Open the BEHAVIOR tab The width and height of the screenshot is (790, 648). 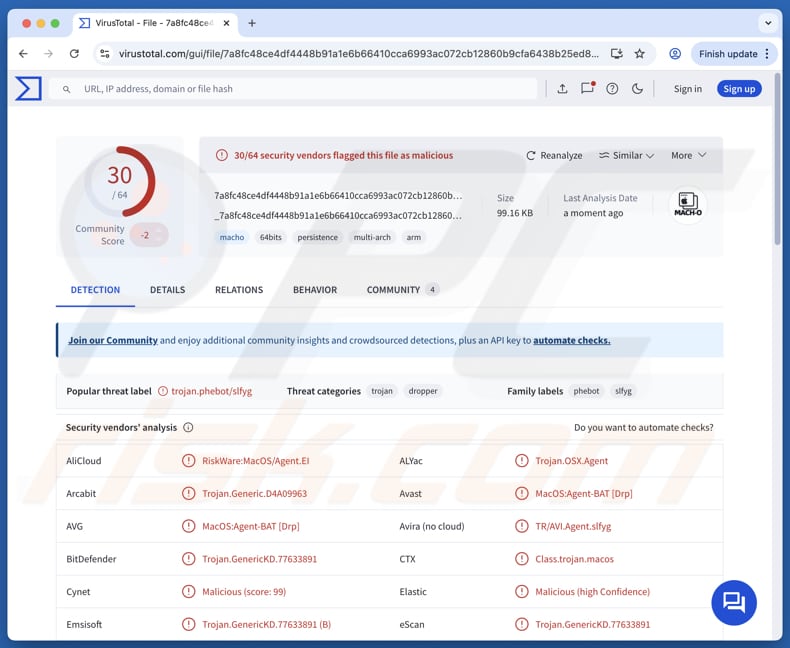[x=314, y=290]
